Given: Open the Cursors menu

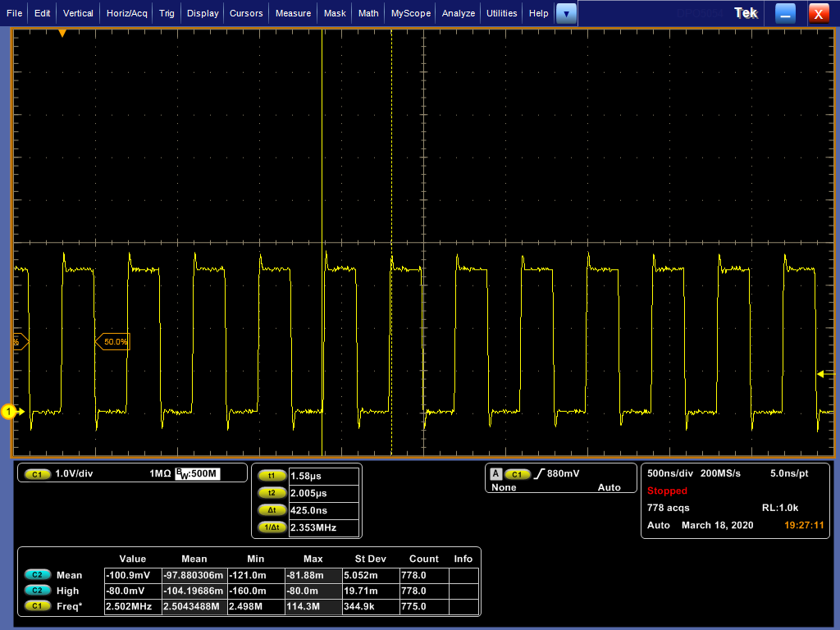Looking at the screenshot, I should point(246,13).
